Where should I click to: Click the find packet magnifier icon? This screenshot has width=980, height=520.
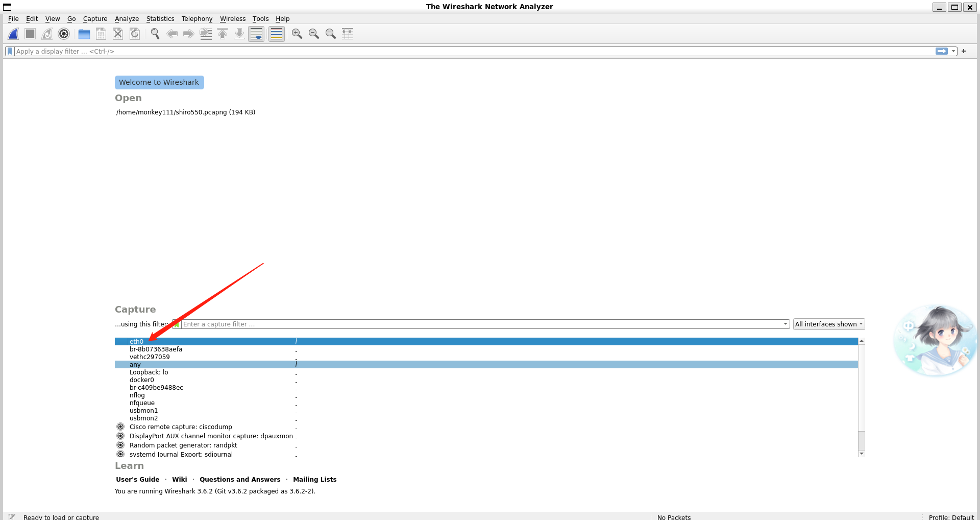click(155, 34)
